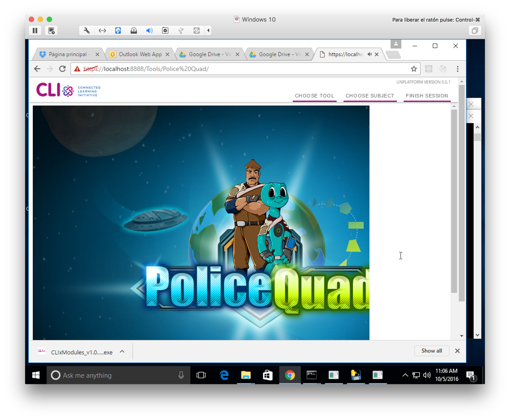
Task: Show hidden system tray icons
Action: coord(405,375)
